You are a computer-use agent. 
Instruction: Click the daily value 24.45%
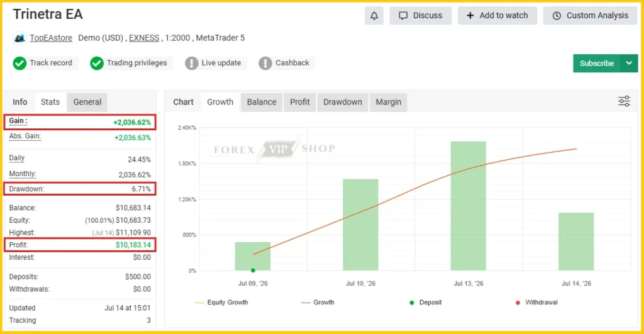[x=139, y=159]
